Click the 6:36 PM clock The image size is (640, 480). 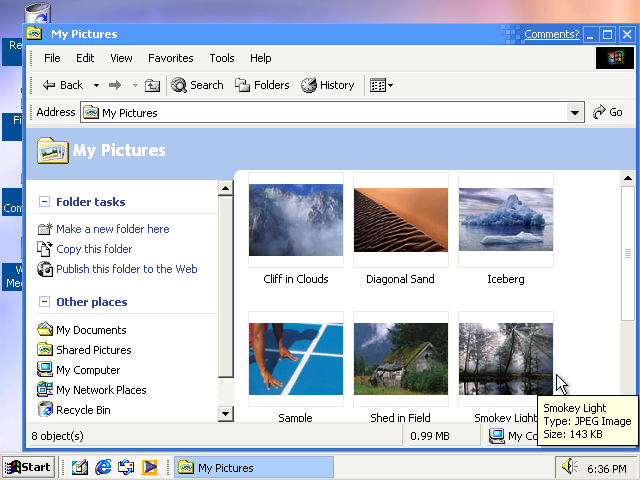click(x=607, y=468)
